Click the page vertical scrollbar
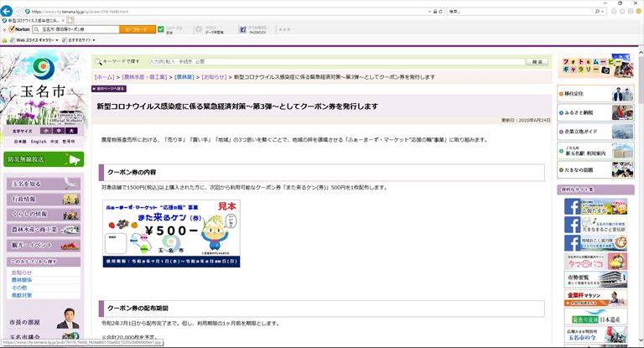 [x=641, y=197]
